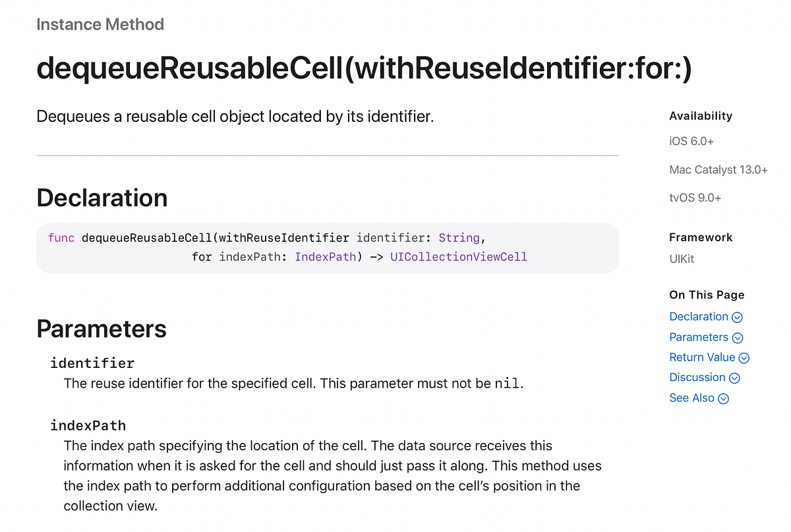Click the UIKit framework label

pyautogui.click(x=682, y=258)
